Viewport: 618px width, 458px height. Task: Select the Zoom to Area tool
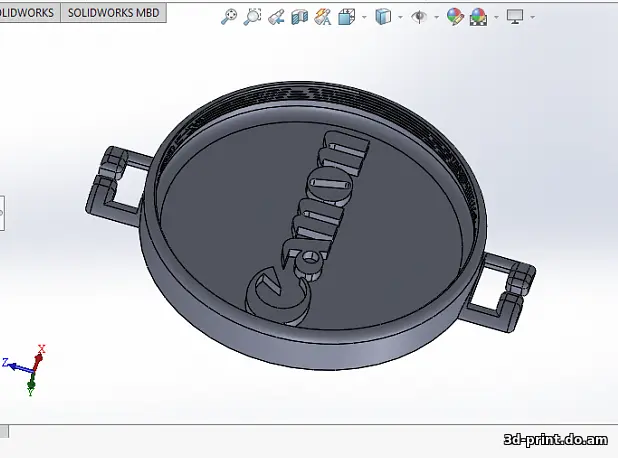coord(252,17)
